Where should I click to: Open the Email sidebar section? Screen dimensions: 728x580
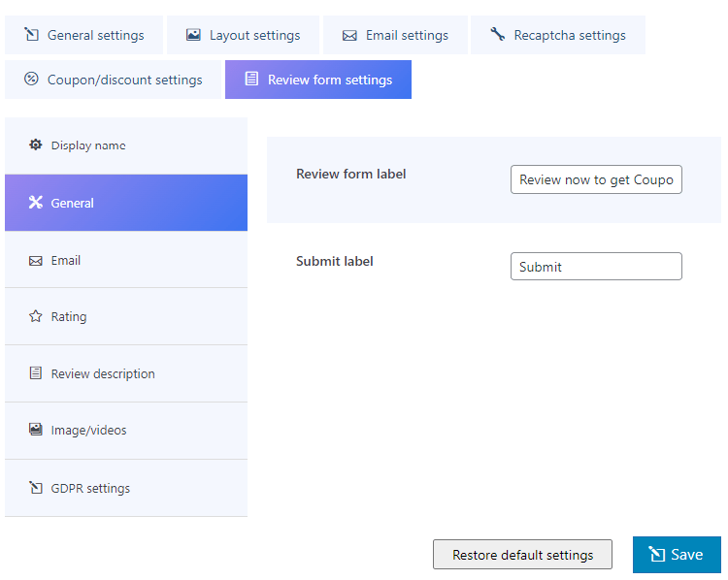click(126, 260)
